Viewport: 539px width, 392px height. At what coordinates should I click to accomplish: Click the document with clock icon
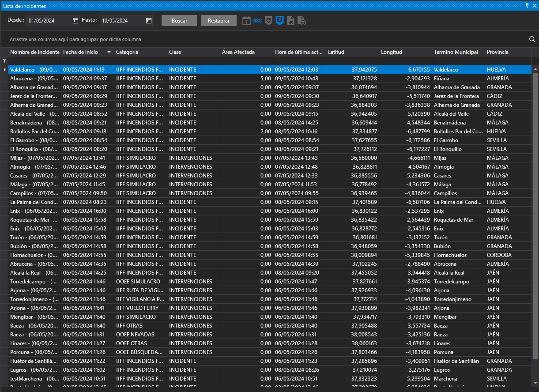[x=302, y=21]
